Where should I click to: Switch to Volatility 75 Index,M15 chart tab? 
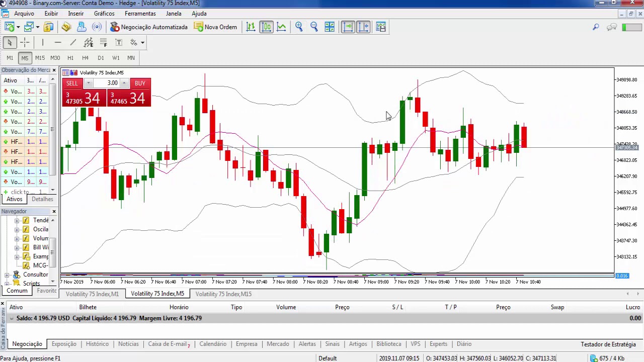[x=223, y=294]
